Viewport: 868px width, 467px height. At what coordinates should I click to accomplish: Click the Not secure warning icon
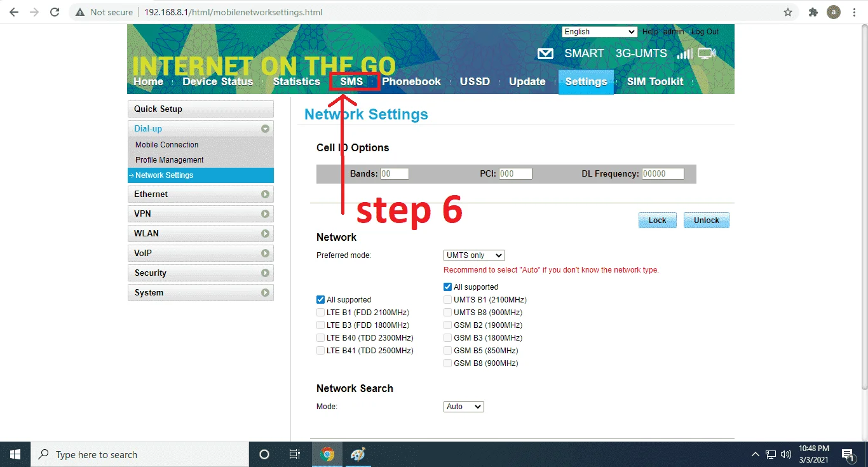(x=80, y=12)
